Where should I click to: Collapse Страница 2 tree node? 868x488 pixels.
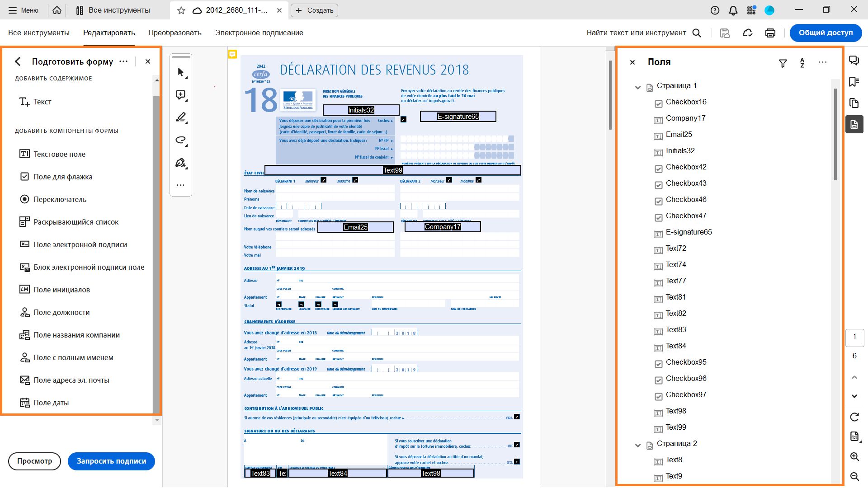(x=638, y=445)
